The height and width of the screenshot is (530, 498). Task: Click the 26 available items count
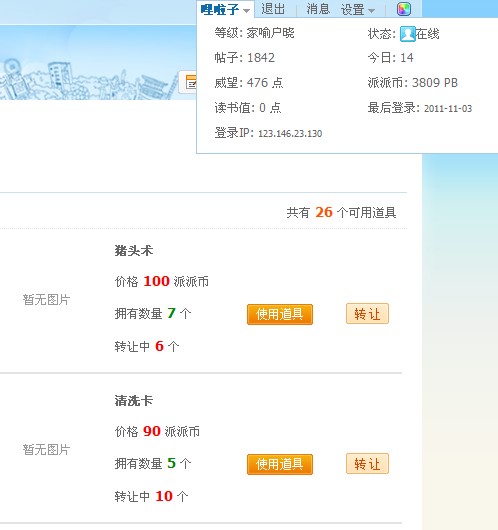click(x=324, y=212)
